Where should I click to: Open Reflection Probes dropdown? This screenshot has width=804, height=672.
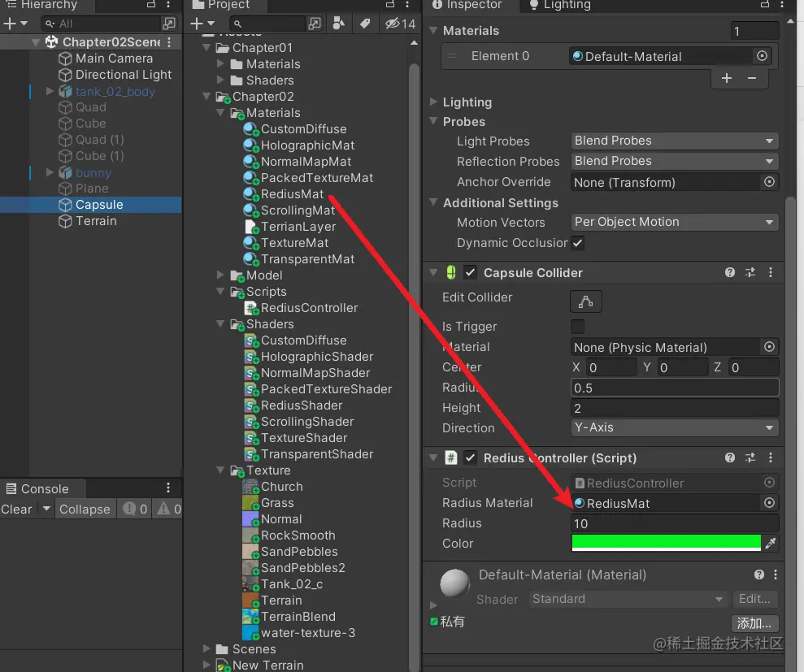675,162
